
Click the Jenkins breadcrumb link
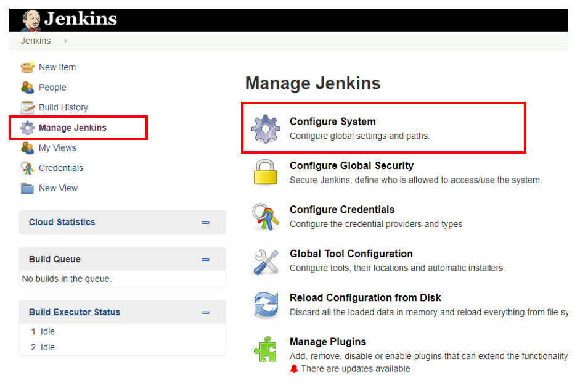[36, 41]
